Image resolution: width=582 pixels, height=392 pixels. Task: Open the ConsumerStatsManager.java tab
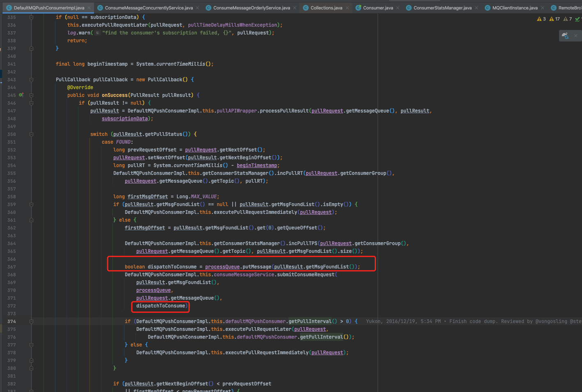(x=442, y=8)
